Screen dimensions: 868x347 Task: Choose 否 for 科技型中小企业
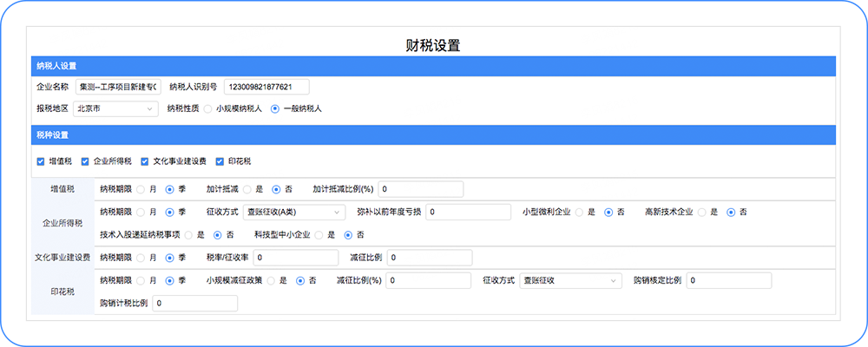pos(348,234)
